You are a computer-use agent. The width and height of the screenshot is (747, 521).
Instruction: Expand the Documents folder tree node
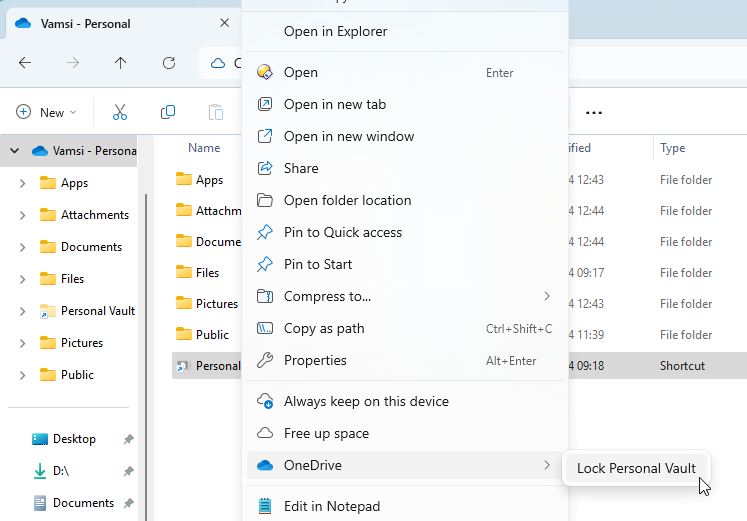(23, 247)
